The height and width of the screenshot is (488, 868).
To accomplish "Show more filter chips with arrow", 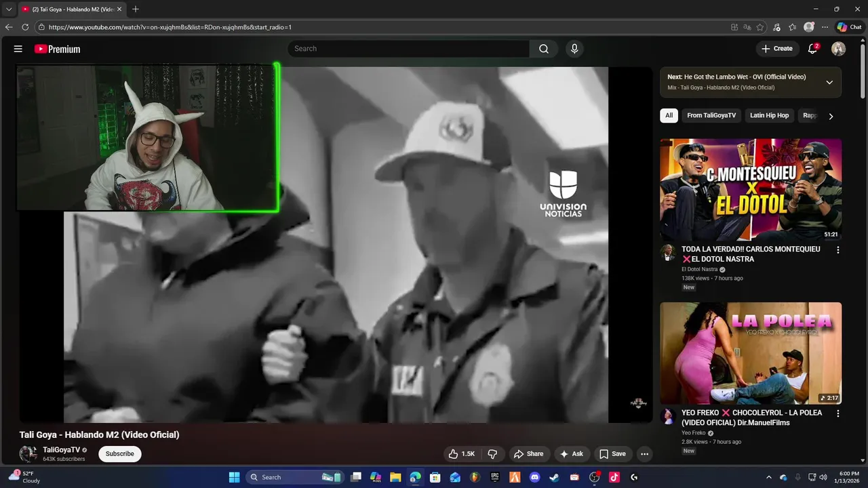I will pos(831,116).
